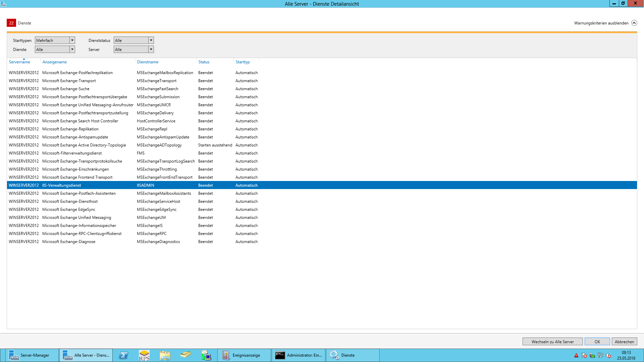This screenshot has height=362, width=644.
Task: Select the MSExchangeServiceHost service row
Action: (x=322, y=201)
